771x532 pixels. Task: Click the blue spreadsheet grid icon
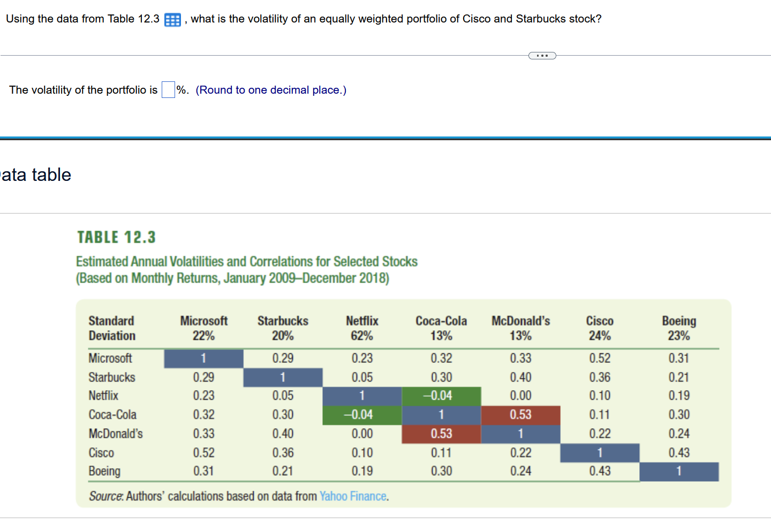pyautogui.click(x=171, y=19)
